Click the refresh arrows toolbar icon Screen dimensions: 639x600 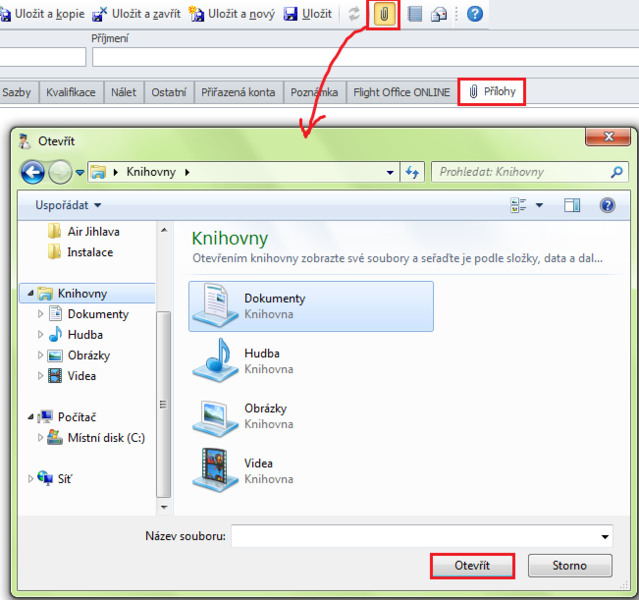(354, 14)
